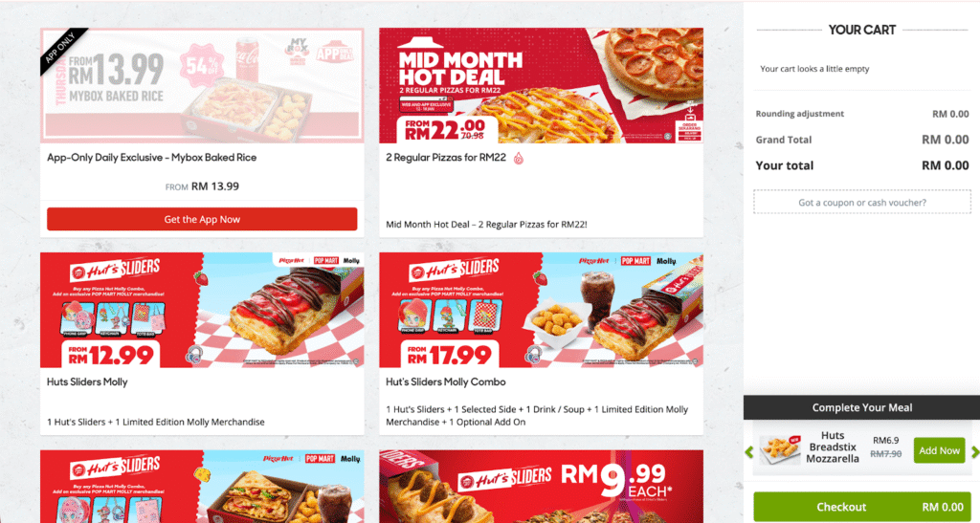Viewport: 980px width, 523px height.
Task: Click the Huts Breadstix Mozzarella item name
Action: (x=832, y=447)
